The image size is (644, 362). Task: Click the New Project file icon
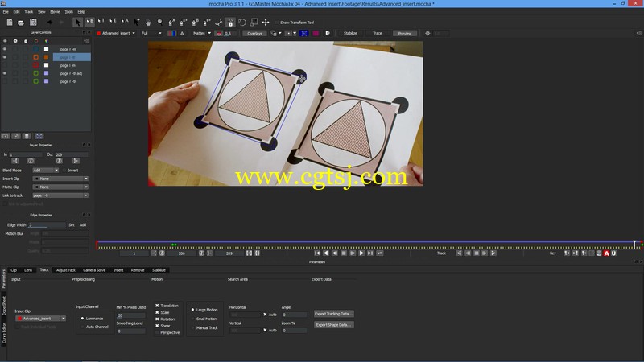(10, 23)
